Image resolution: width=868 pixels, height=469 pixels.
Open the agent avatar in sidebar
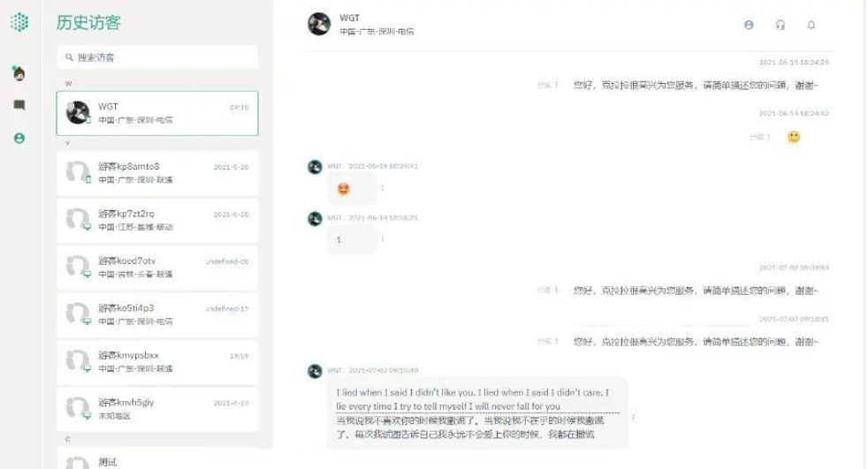point(19,73)
